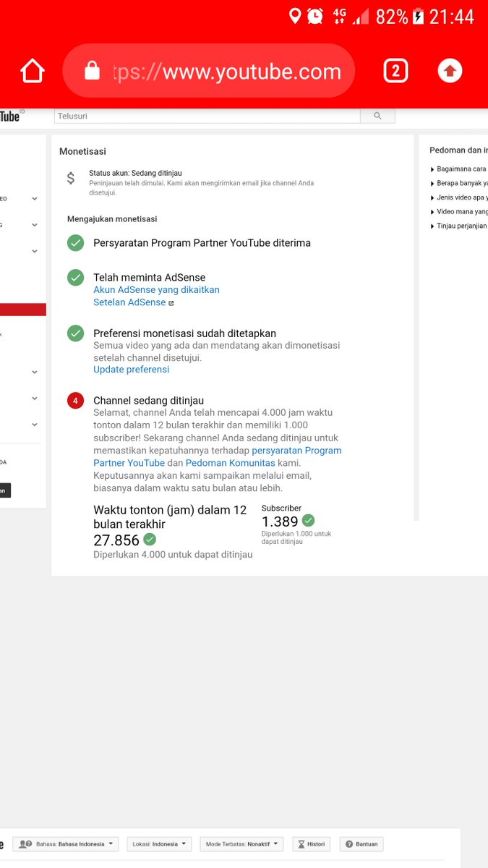Click the dollar sign status icon
488x868 pixels.
70,178
